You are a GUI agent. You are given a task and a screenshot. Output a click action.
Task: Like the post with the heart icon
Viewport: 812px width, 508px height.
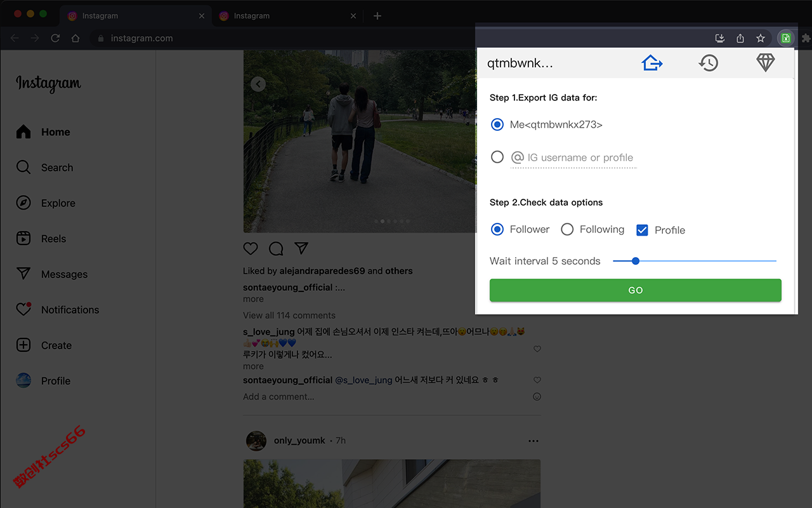tap(251, 248)
